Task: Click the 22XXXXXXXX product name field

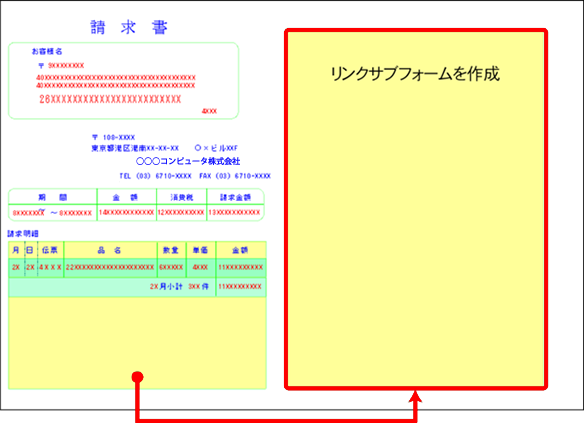Action: (110, 267)
